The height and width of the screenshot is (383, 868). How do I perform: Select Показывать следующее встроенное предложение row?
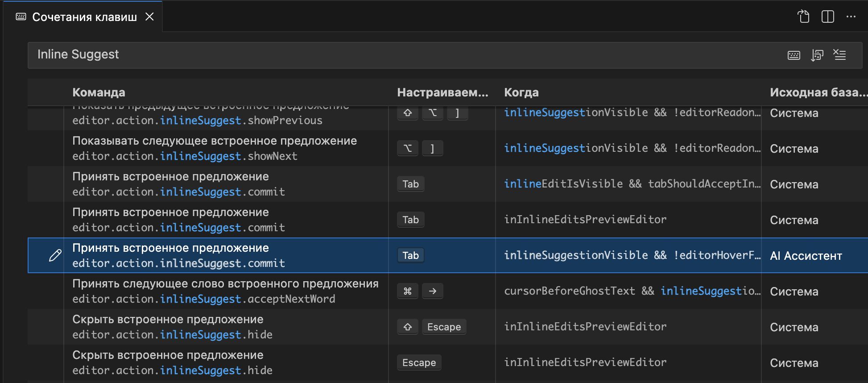pos(447,148)
